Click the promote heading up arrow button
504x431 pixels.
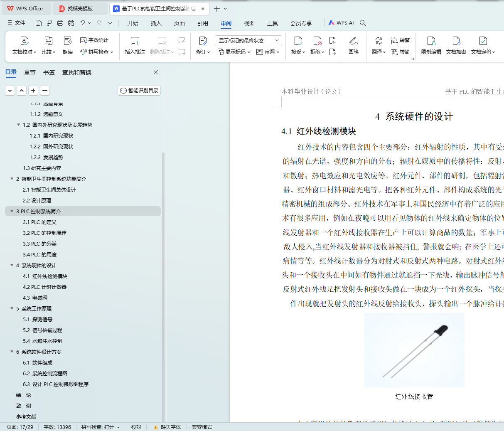point(22,91)
